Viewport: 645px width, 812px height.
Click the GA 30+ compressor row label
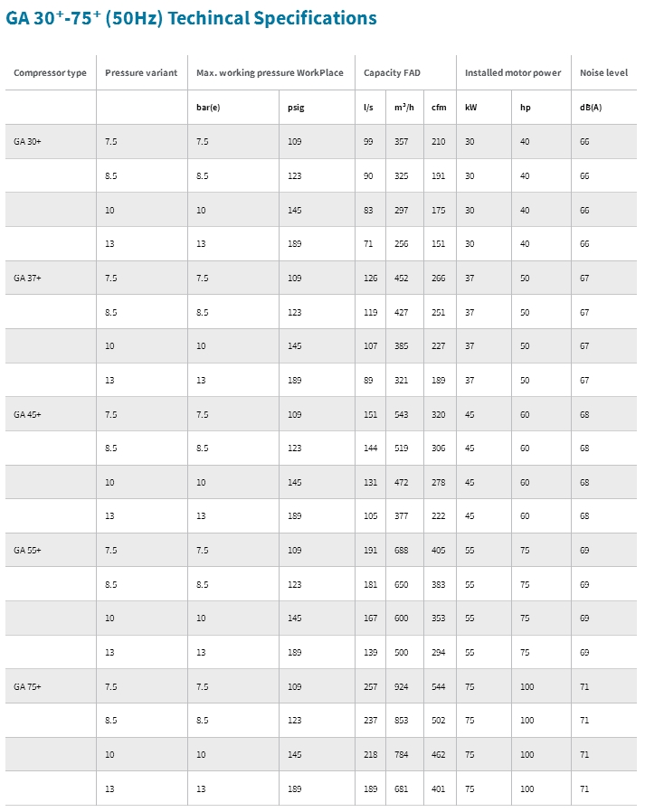[x=27, y=141]
